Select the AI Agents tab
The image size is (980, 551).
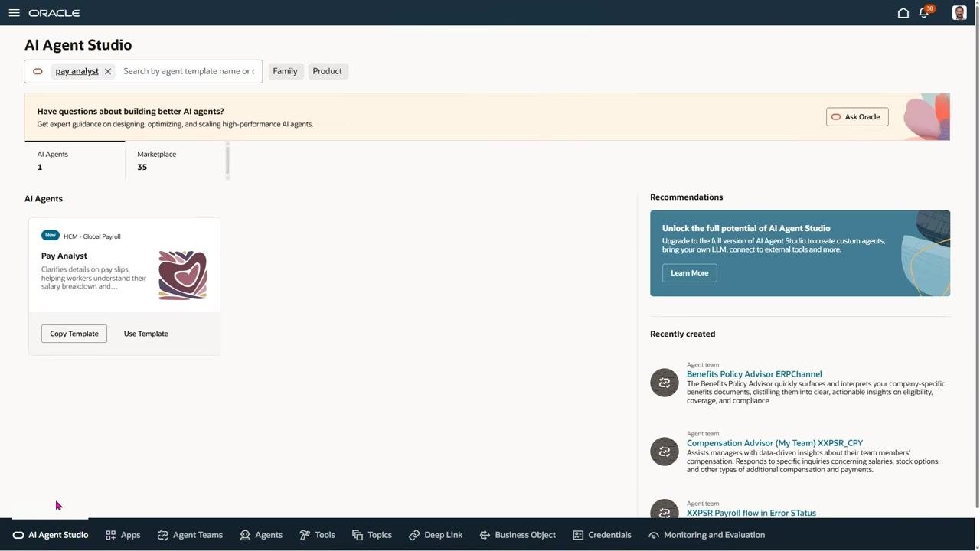[x=74, y=161]
